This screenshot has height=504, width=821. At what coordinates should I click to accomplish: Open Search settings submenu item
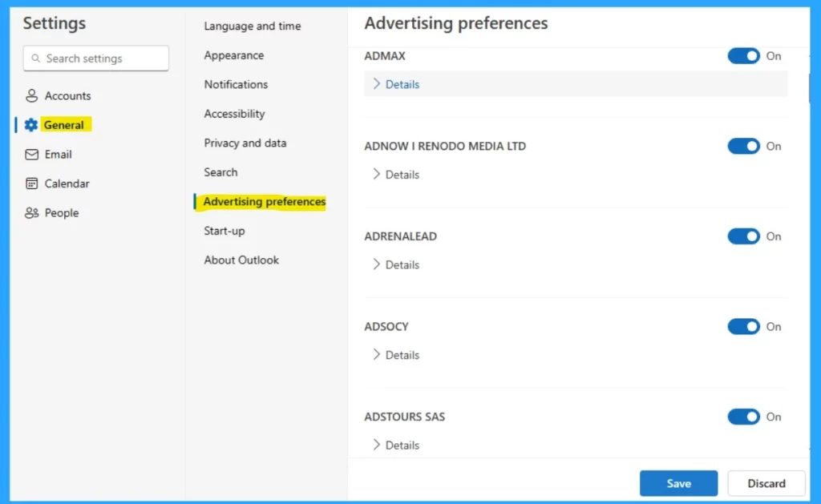(220, 172)
